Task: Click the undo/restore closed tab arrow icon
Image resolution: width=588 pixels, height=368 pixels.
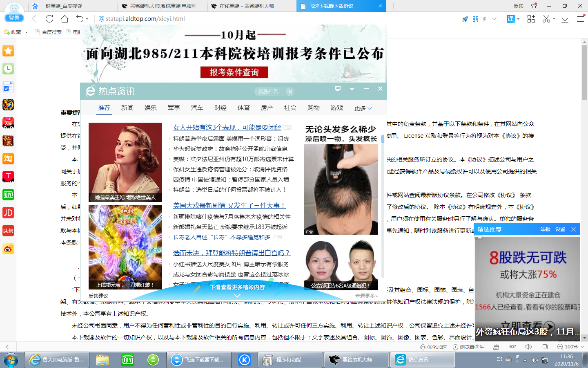Action: point(80,19)
